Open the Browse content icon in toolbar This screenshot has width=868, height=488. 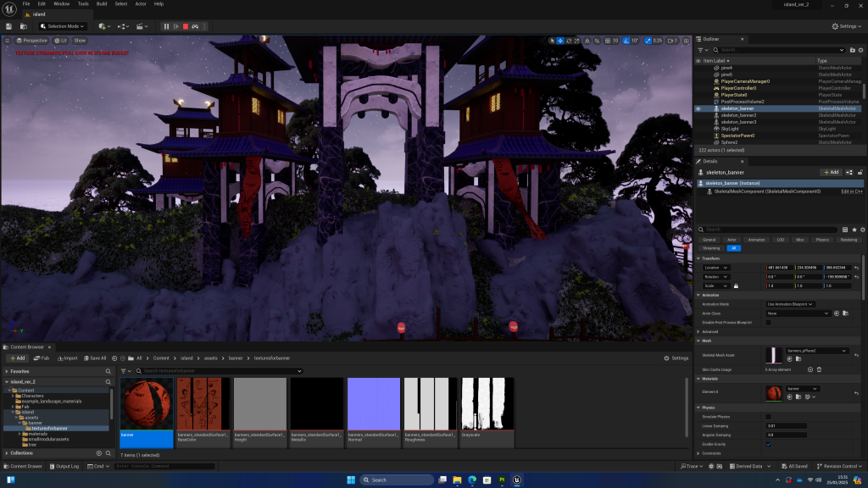(23, 26)
